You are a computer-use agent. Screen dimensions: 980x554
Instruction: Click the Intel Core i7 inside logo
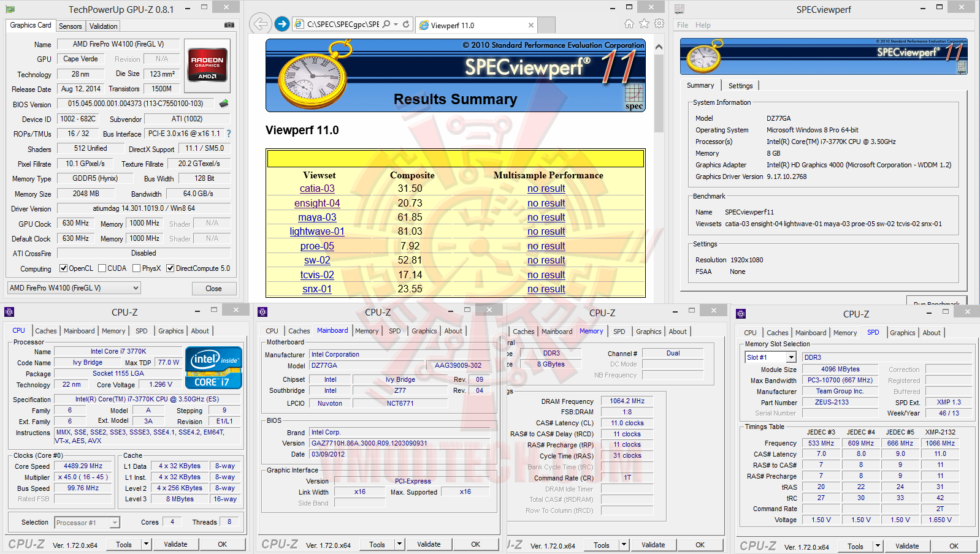213,368
